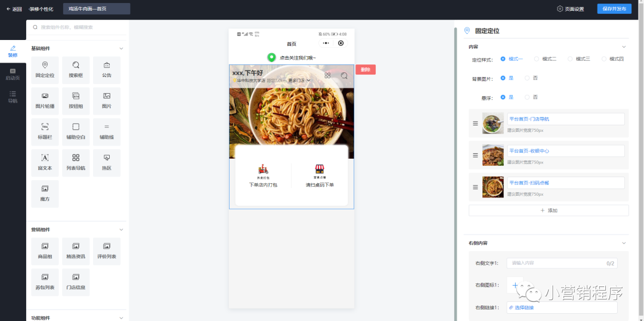Click the grid icon in phone preview
This screenshot has height=321, width=644.
pos(327,76)
